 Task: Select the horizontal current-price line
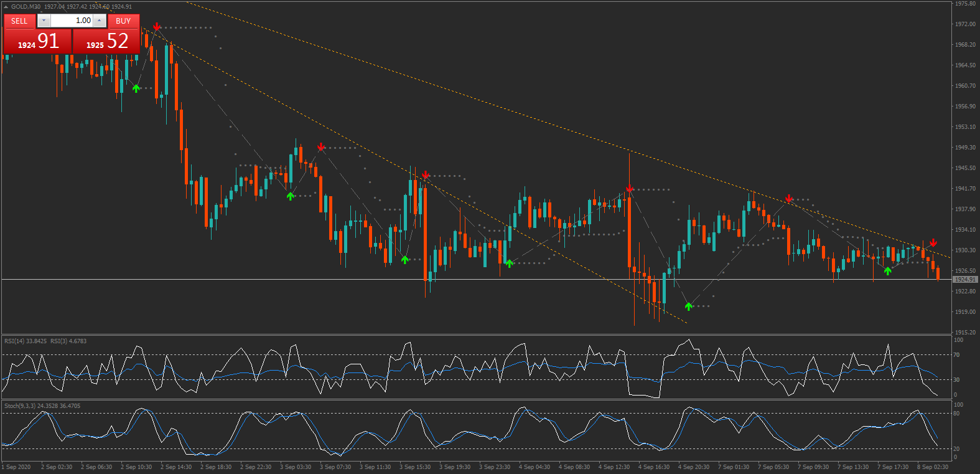click(498, 280)
